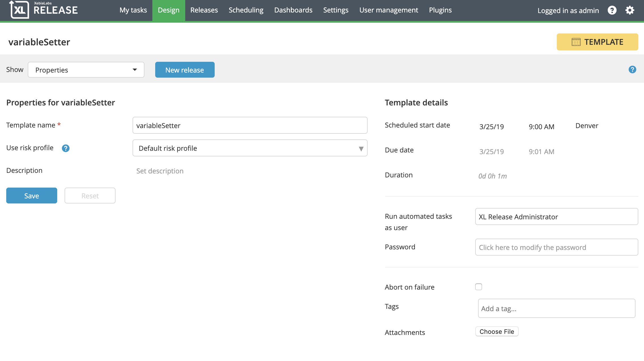Viewport: 644px width, 361px height.
Task: Expand the Show Properties dropdown
Action: 86,70
